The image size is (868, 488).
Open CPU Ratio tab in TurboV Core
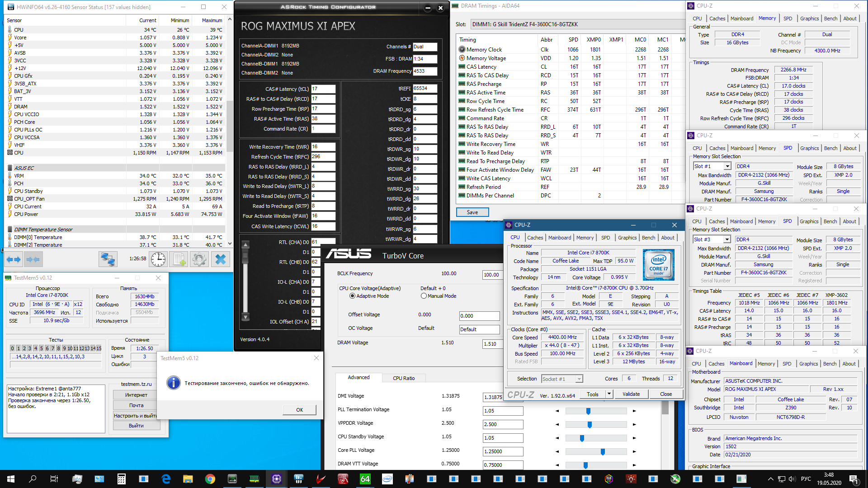pos(403,378)
